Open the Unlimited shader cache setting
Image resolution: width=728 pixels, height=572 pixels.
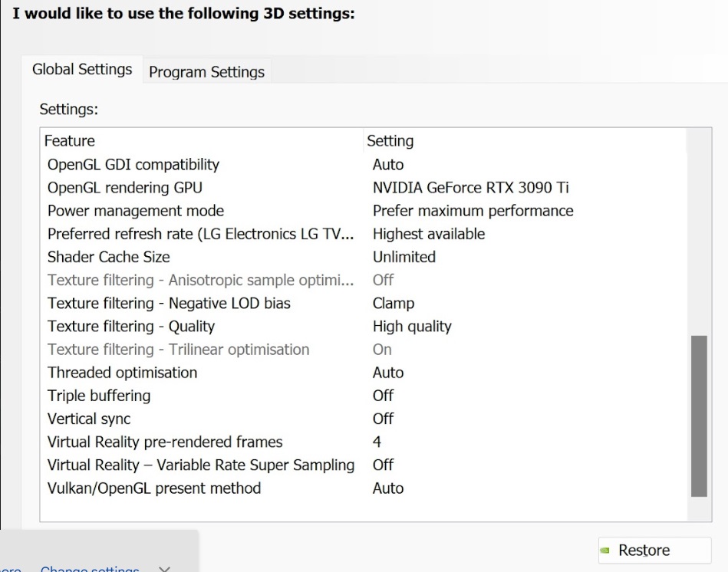click(404, 257)
